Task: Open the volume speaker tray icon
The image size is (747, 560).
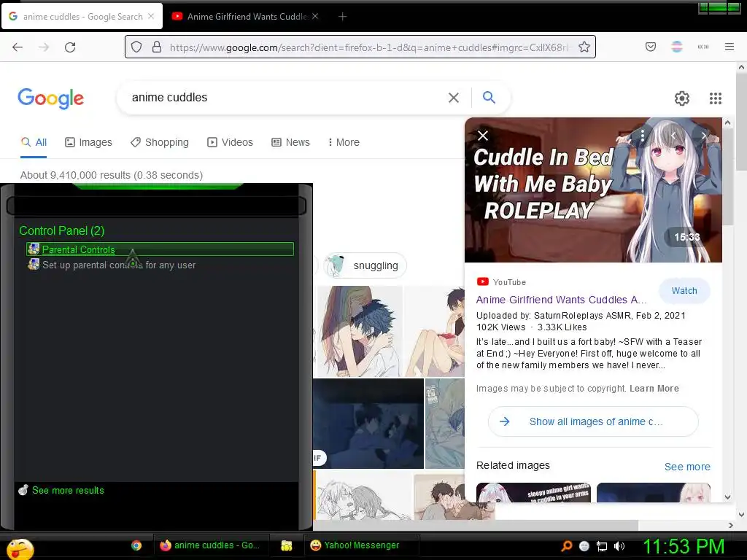Action: click(619, 546)
